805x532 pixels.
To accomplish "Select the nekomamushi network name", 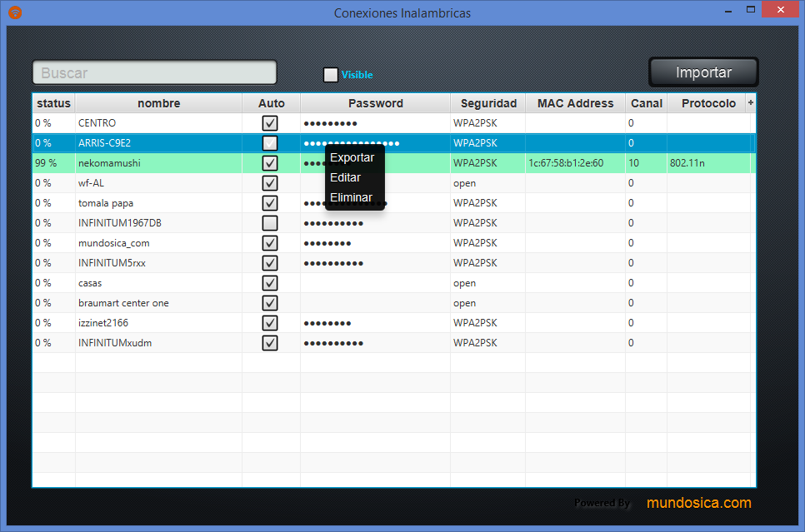I will (109, 163).
